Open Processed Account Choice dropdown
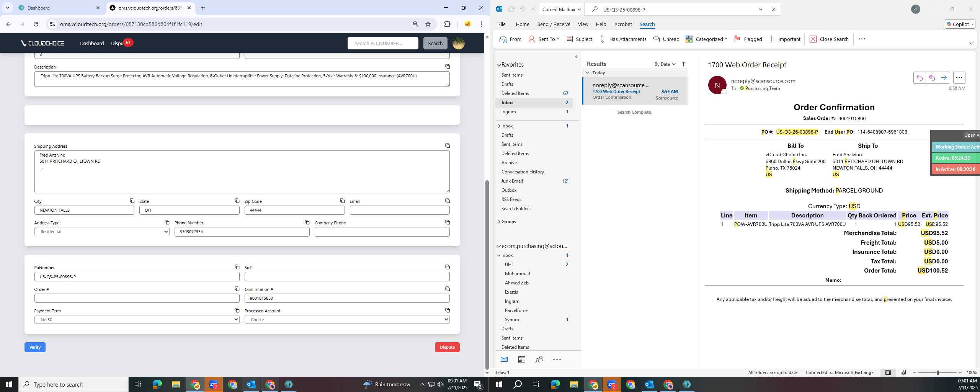Viewport: 980px width, 392px height. tap(347, 320)
